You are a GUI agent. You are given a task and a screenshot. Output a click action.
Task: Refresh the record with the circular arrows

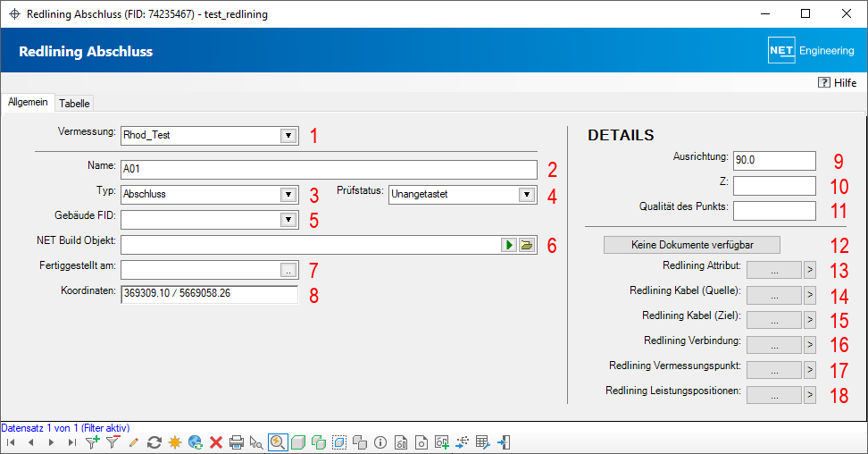click(x=154, y=442)
